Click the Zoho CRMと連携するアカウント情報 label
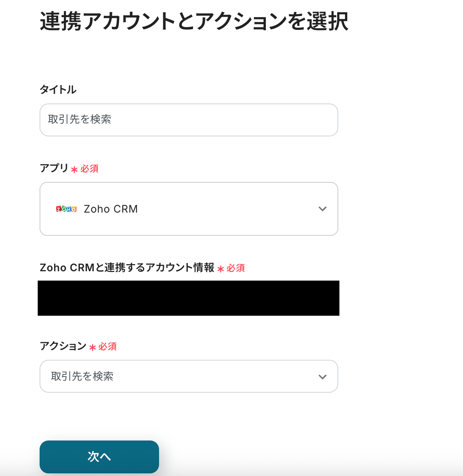The image size is (463, 476). [x=127, y=268]
